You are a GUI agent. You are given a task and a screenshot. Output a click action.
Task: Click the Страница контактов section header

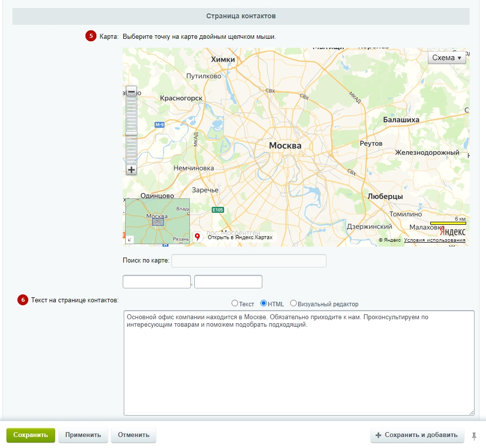[241, 16]
